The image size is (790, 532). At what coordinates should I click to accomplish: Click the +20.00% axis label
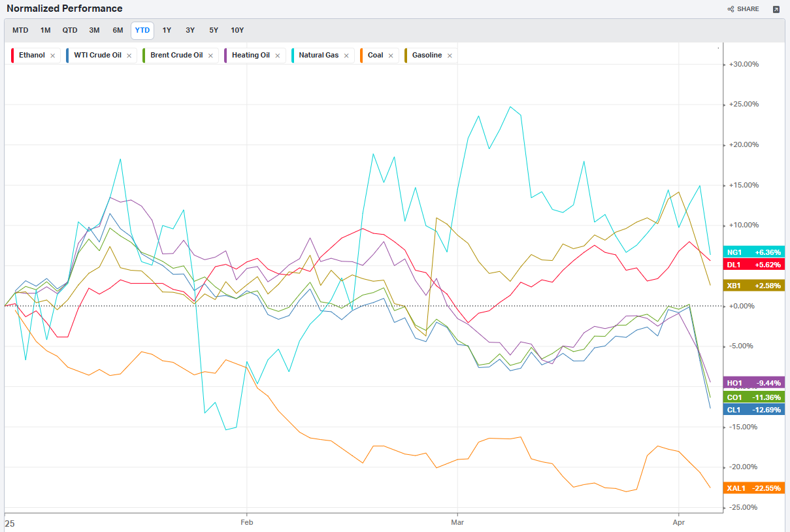744,145
